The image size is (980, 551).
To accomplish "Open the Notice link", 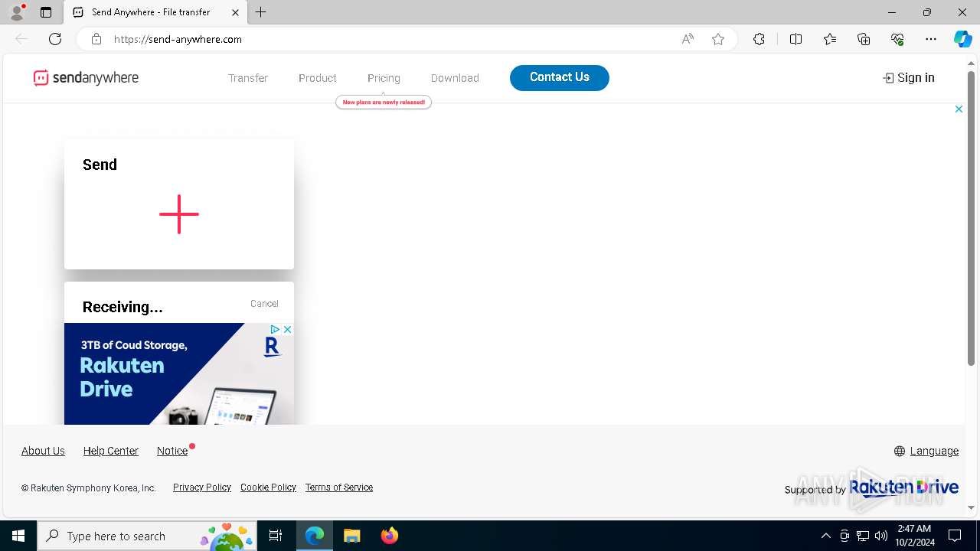I will point(172,451).
